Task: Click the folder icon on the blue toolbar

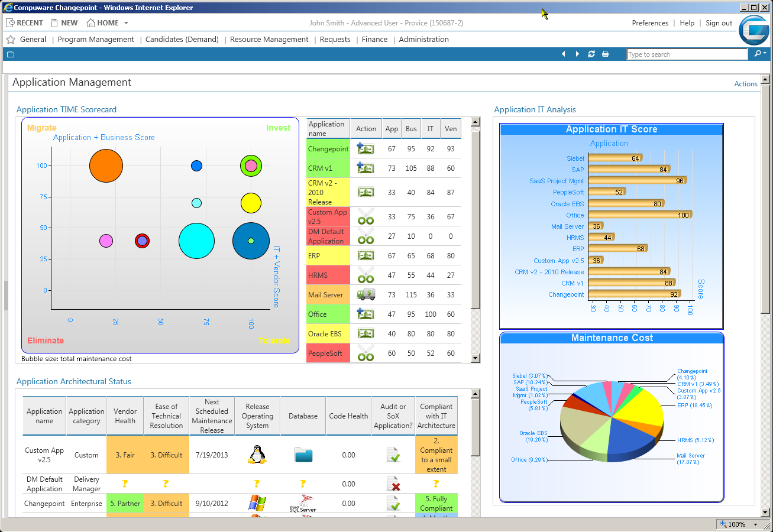Action: 10,54
